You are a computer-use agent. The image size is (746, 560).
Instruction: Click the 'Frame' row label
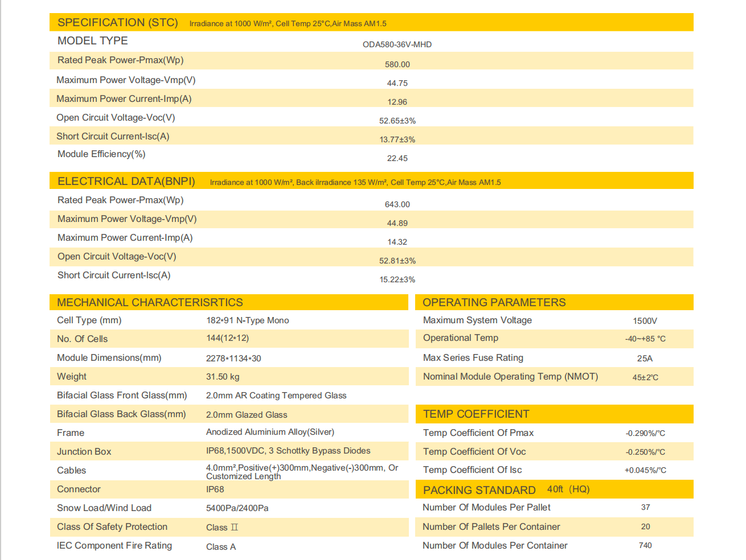71,433
